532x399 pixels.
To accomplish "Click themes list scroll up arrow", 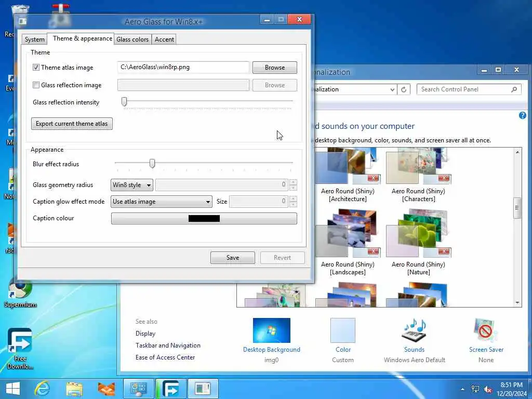I will [x=517, y=152].
